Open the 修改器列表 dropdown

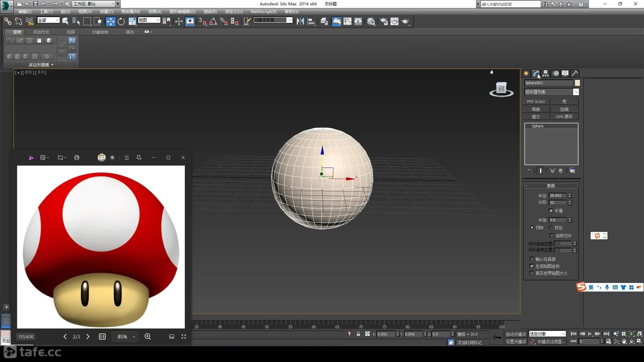(x=552, y=92)
